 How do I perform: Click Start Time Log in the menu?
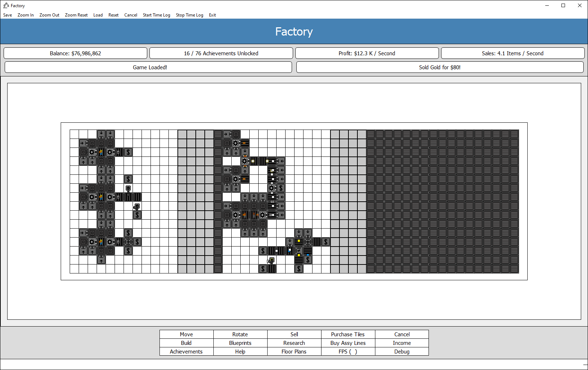[156, 15]
